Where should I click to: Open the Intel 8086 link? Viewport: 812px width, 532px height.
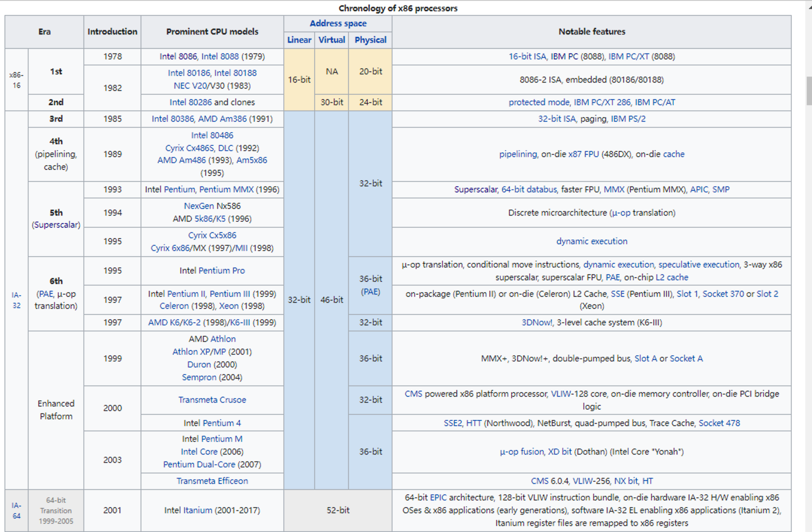[178, 56]
